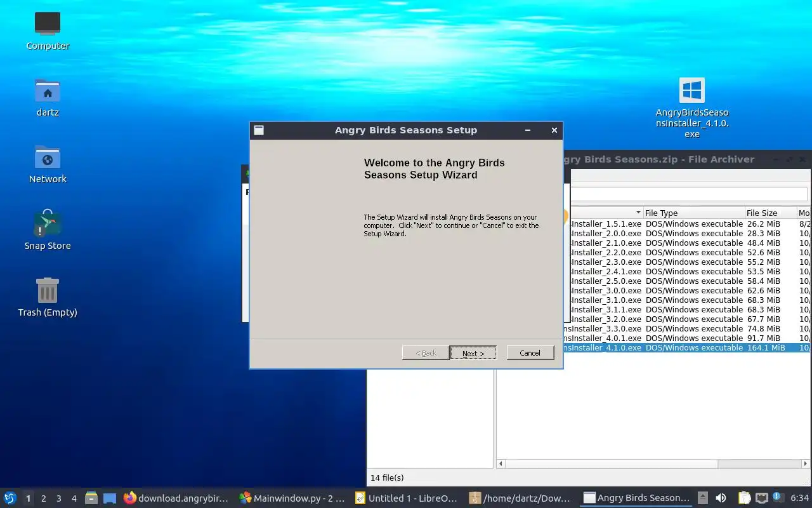
Task: Sort by File Size column in File Archiver
Action: 771,213
